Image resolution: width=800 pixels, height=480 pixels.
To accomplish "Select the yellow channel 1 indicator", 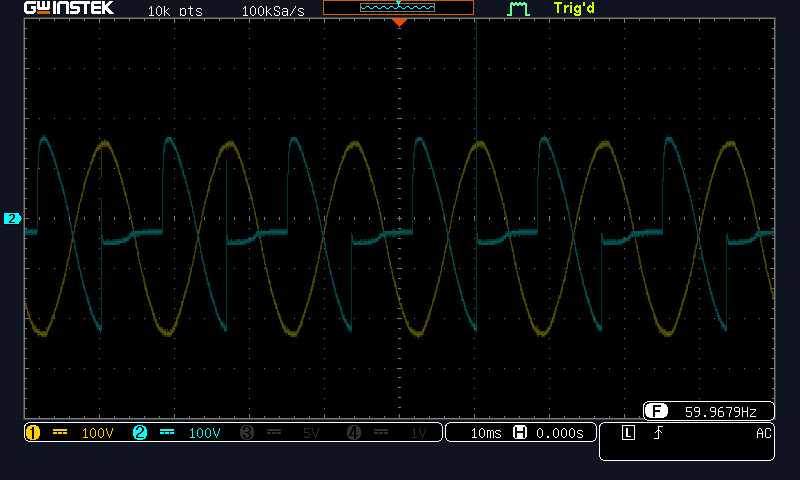I will tap(31, 433).
